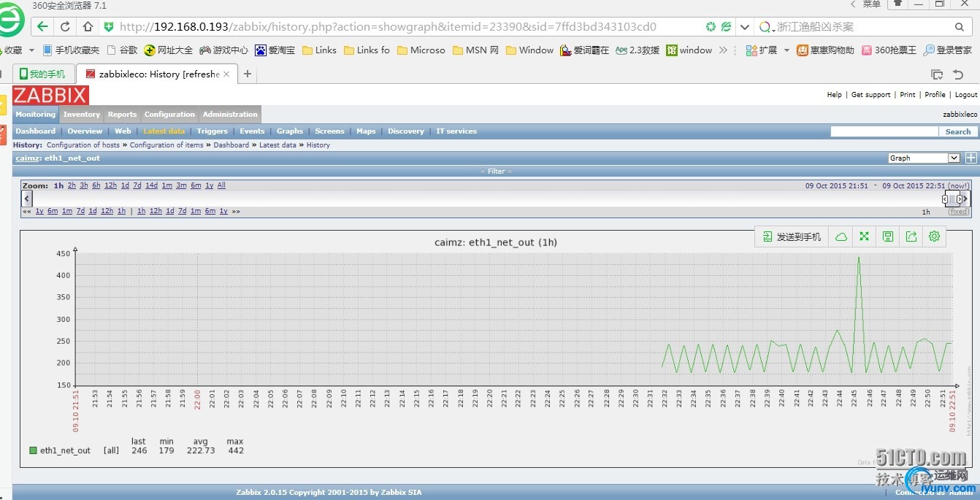Screen dimensions: 980x500
Task: Select the Triggers submenu item
Action: 212,131
